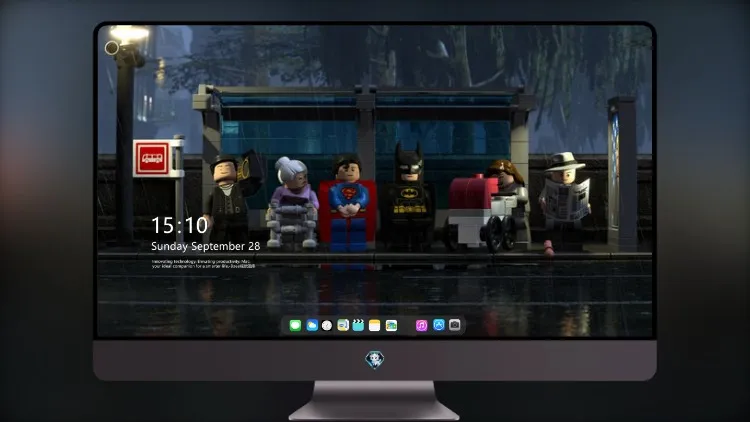The image size is (750, 422).
Task: Open the gray Camera dock icon
Action: pyautogui.click(x=455, y=325)
